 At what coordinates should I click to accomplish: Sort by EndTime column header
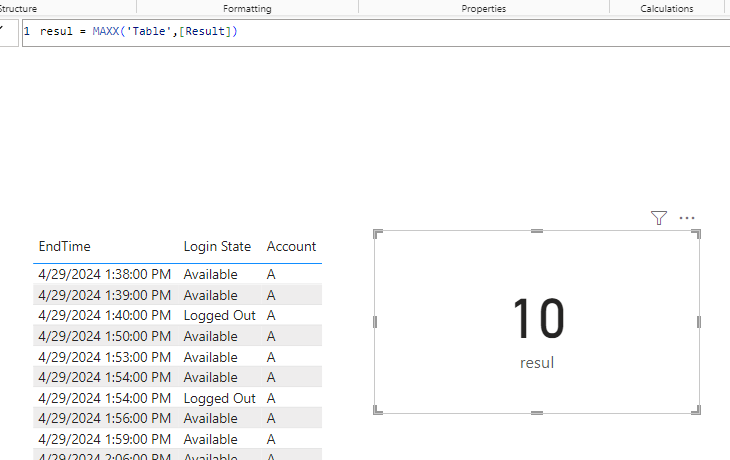(x=65, y=246)
